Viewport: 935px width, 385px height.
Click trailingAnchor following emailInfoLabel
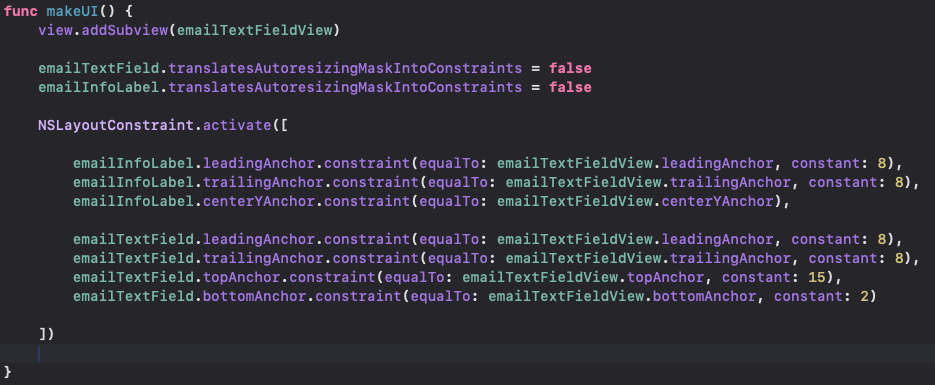(262, 182)
